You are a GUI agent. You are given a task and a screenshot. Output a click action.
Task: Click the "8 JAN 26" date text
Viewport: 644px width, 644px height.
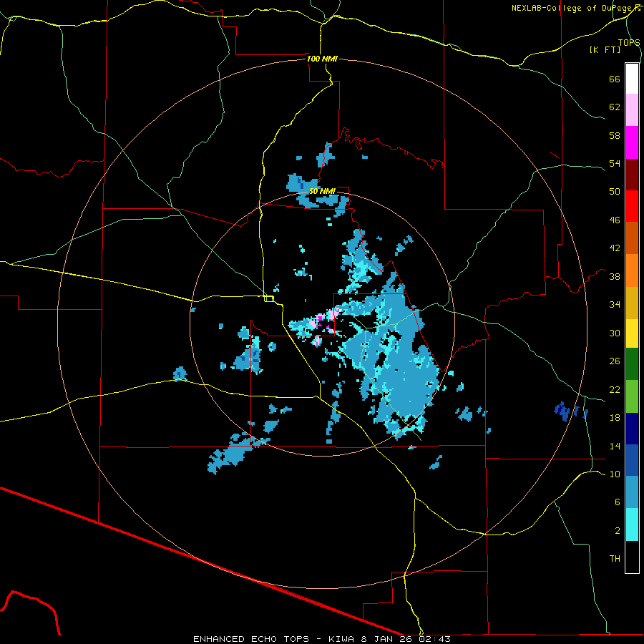[x=388, y=639]
